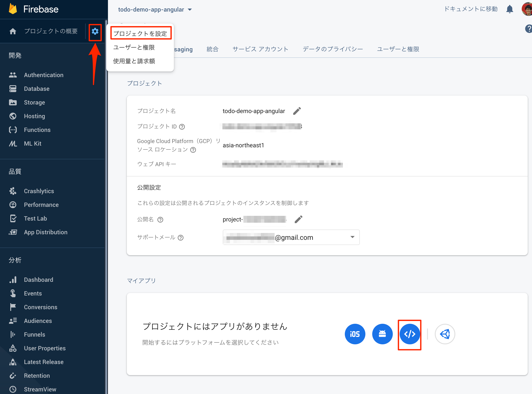Show help for project ID
The width and height of the screenshot is (532, 394).
[x=182, y=127]
